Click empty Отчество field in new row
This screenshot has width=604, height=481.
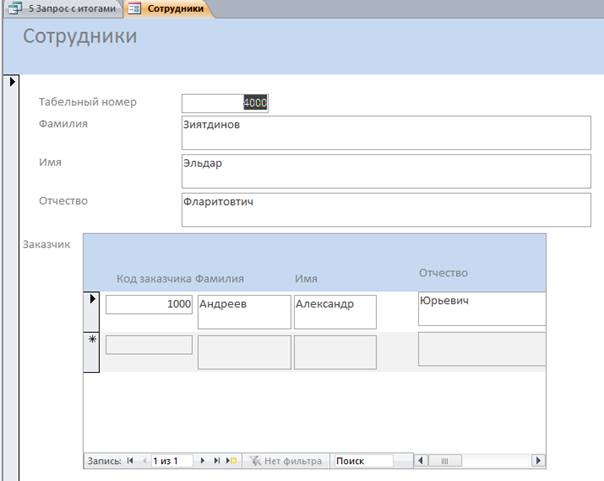point(482,349)
